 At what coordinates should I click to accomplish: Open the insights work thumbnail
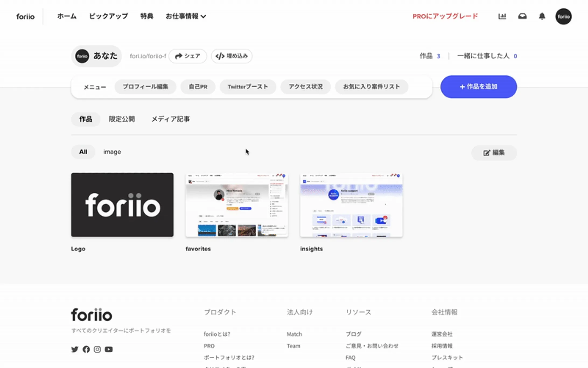351,205
